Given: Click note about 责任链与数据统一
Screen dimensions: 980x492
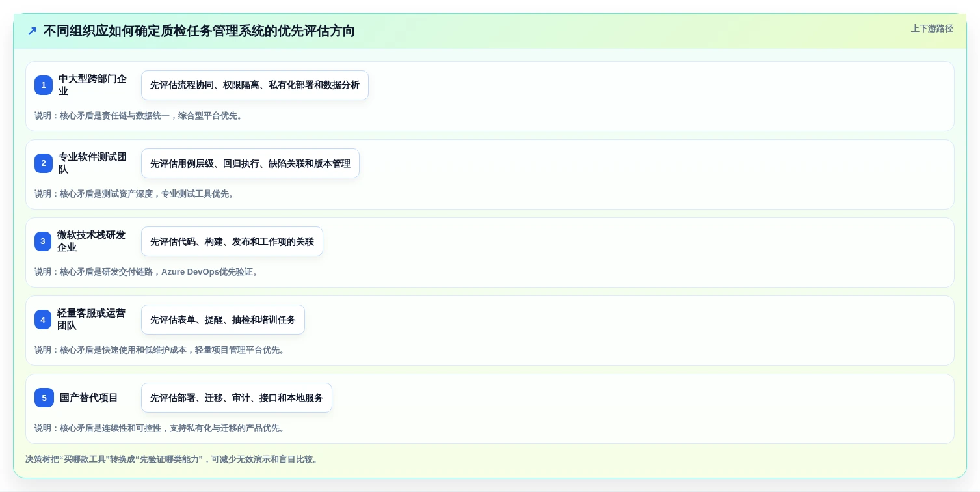Looking at the screenshot, I should click(140, 116).
